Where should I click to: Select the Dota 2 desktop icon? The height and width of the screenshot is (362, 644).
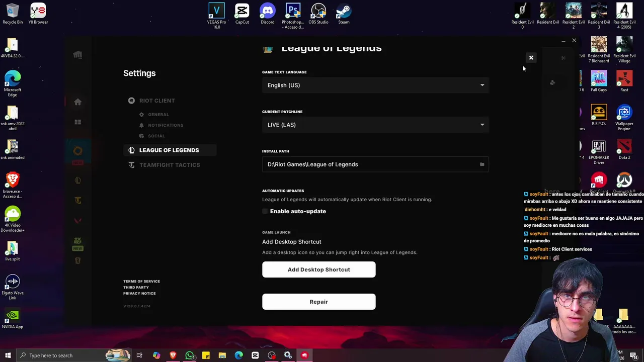coord(624,149)
